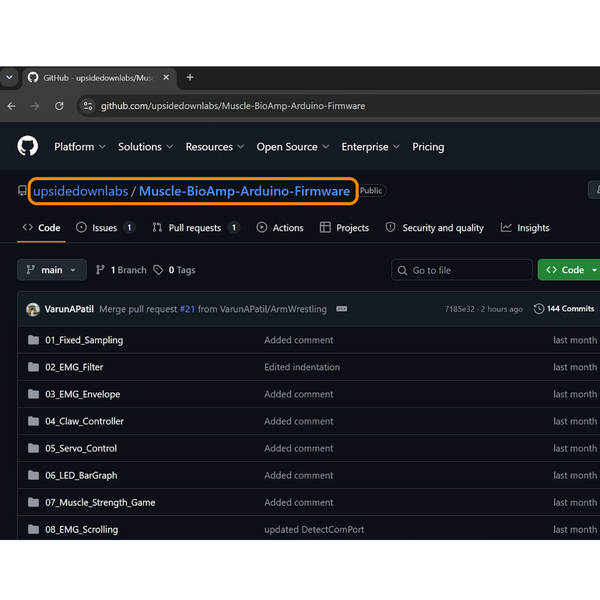Switch to the Actions tab
Image resolution: width=600 pixels, height=600 pixels.
click(280, 228)
